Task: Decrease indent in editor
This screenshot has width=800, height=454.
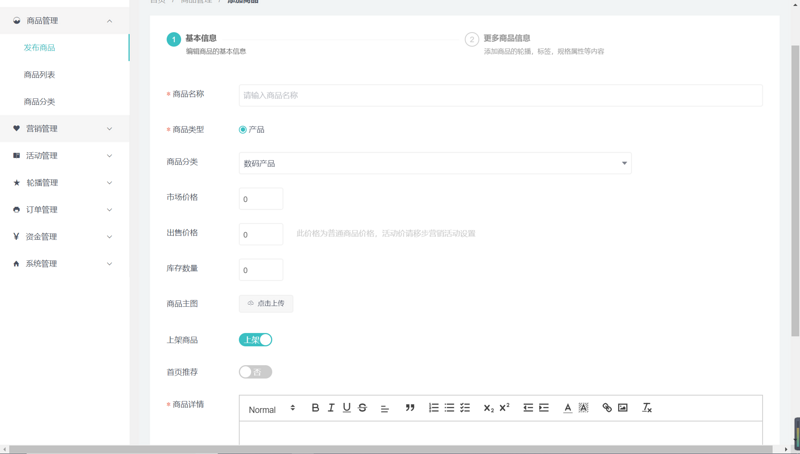Action: point(528,408)
